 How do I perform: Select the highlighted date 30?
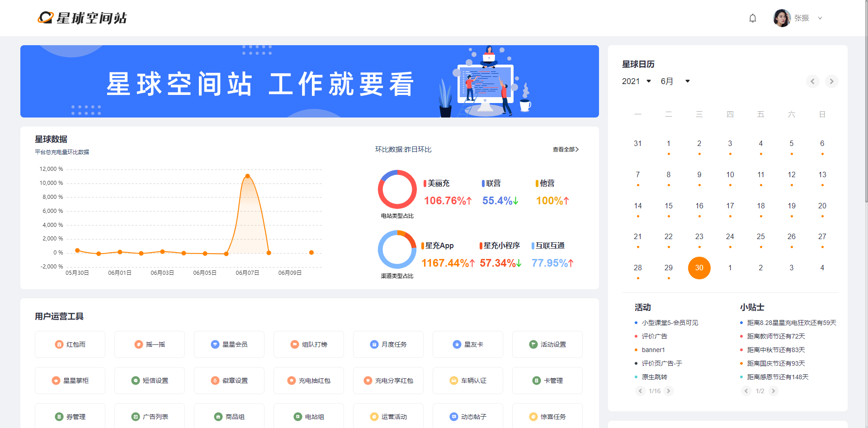point(699,268)
